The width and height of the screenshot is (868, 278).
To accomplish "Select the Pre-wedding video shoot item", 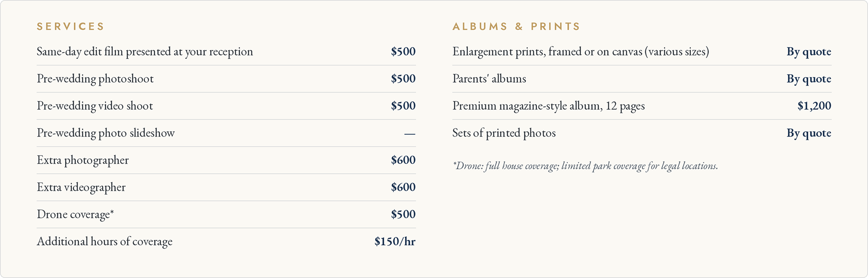I will [95, 106].
